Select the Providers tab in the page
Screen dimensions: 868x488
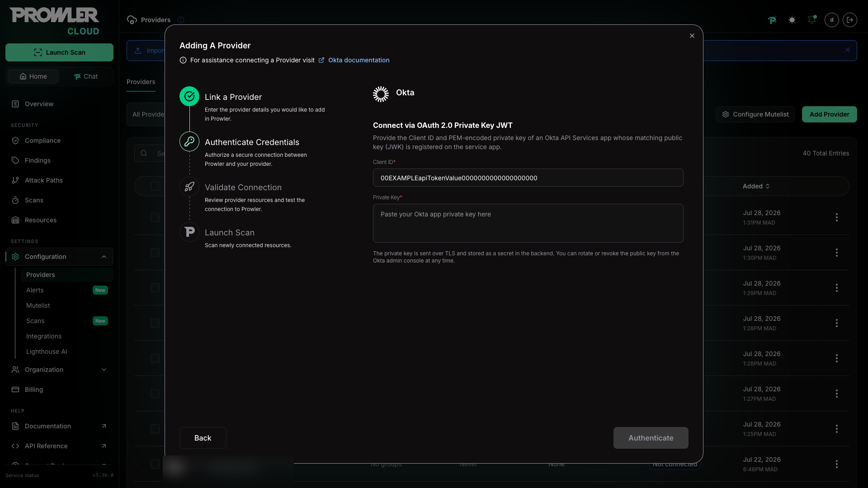(x=141, y=82)
